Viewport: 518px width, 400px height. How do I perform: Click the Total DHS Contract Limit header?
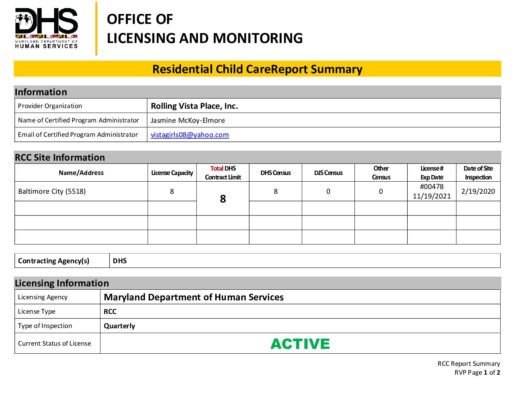(x=223, y=173)
